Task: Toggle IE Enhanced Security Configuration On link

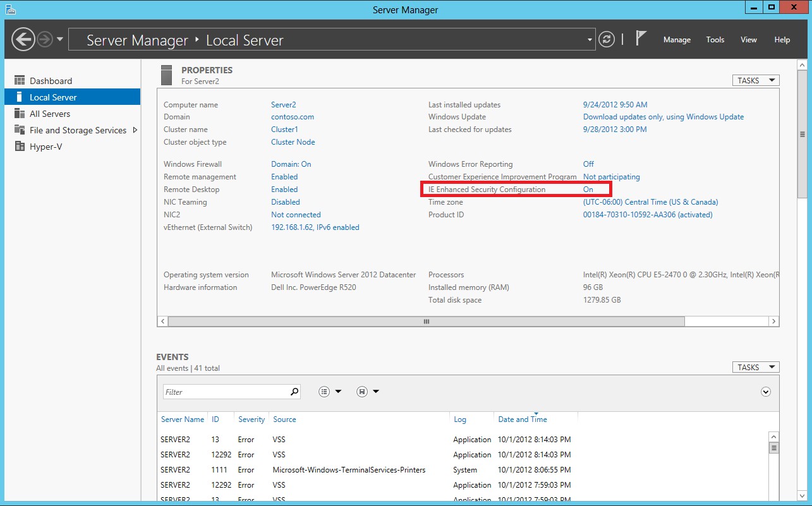Action: click(x=588, y=190)
